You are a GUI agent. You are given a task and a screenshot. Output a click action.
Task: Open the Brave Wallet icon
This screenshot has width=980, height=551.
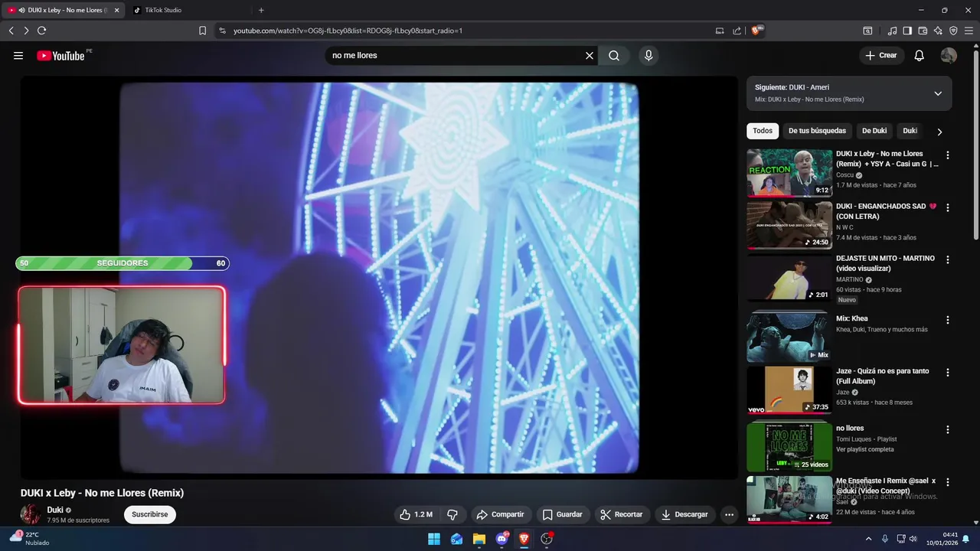(x=923, y=31)
